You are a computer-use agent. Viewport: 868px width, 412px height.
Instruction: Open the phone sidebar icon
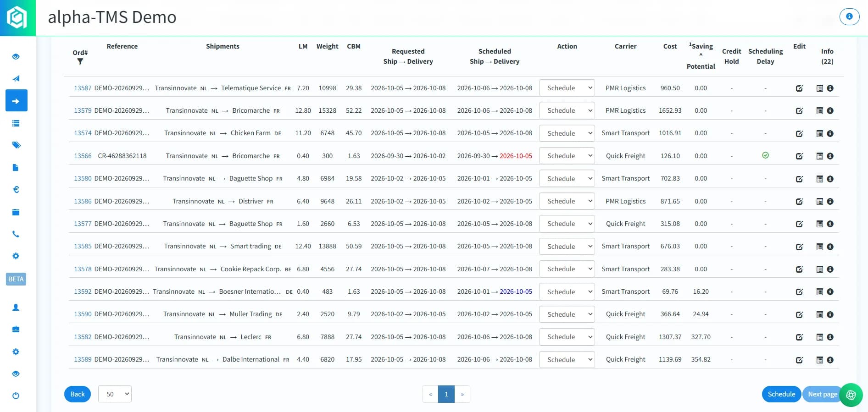click(x=16, y=234)
